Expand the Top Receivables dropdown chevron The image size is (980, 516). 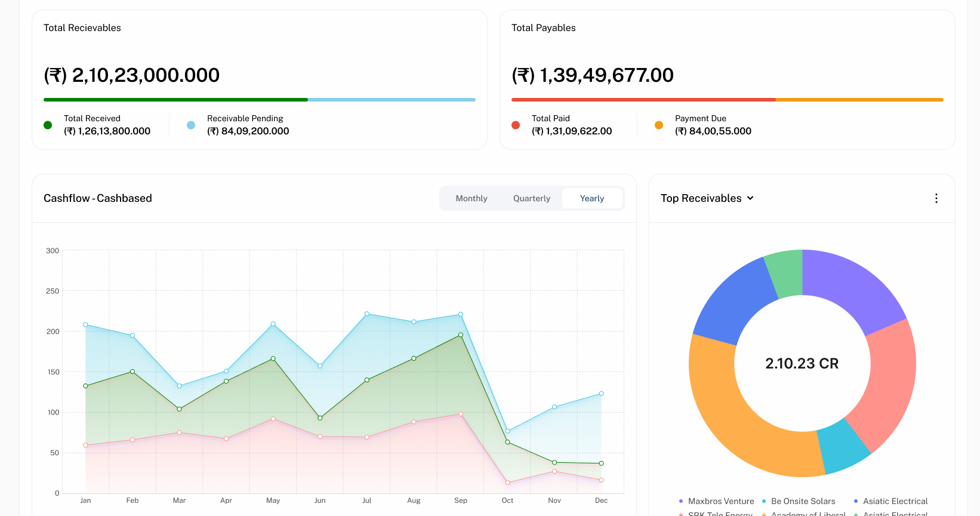click(750, 198)
